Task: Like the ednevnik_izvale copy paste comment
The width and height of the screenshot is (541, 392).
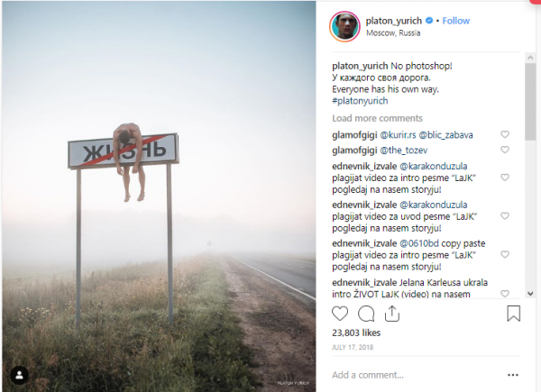Action: point(505,254)
